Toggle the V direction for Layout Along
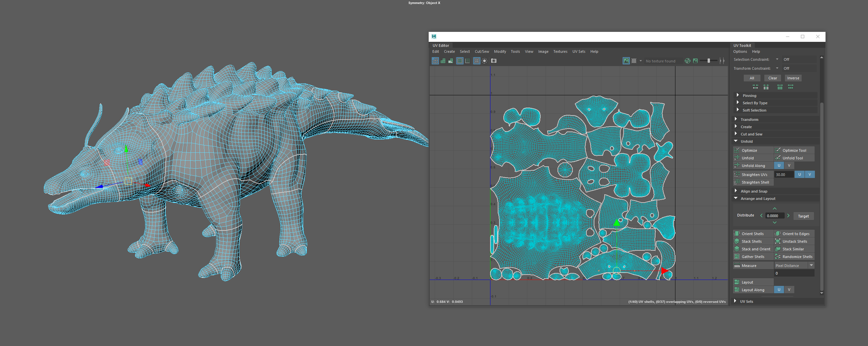 tap(789, 290)
